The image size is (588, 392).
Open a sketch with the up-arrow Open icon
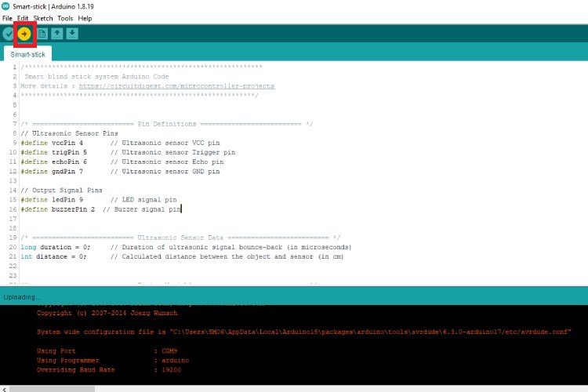tap(57, 34)
